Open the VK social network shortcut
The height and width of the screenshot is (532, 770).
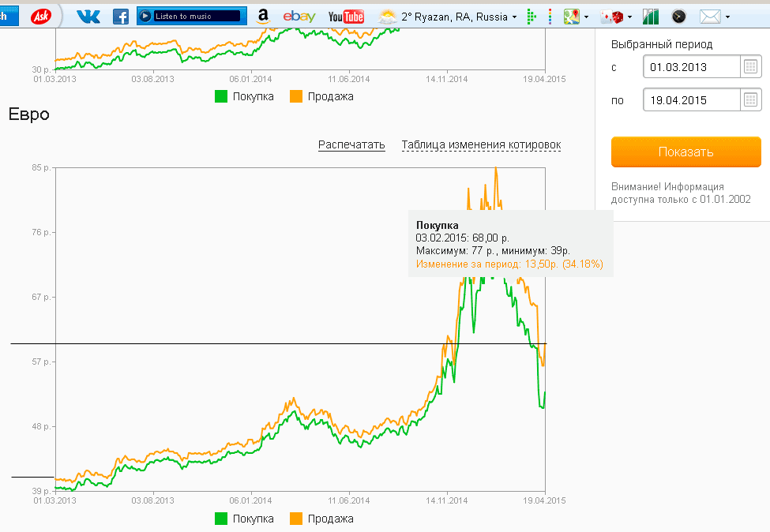tap(88, 16)
